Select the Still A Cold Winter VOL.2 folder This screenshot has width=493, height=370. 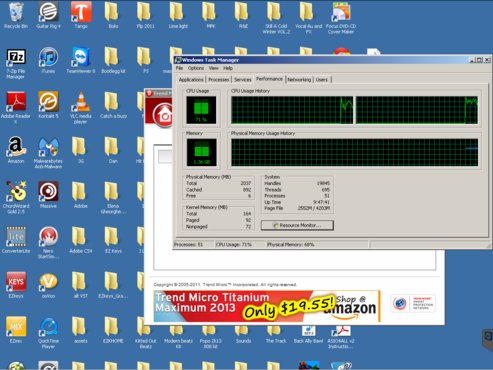click(x=276, y=18)
